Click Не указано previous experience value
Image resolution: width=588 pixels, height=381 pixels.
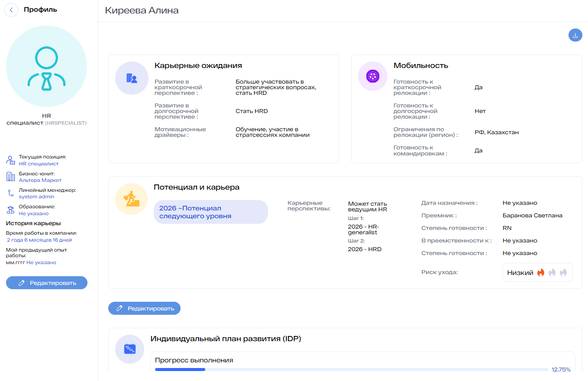[41, 262]
